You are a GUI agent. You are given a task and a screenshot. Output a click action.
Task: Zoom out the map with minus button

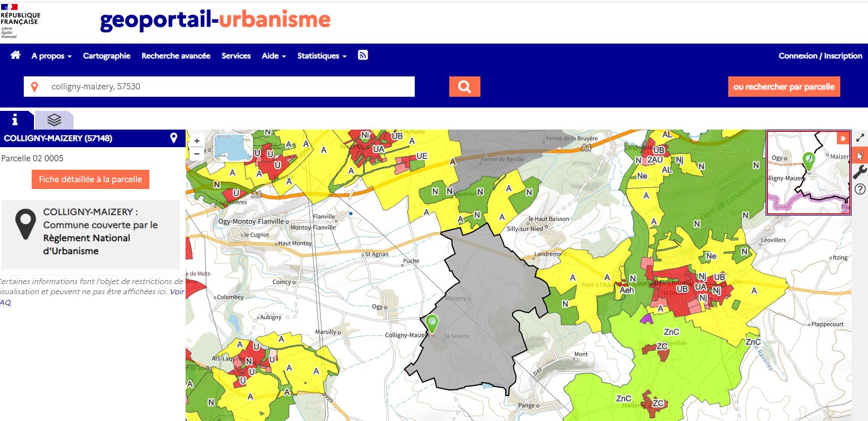[197, 153]
